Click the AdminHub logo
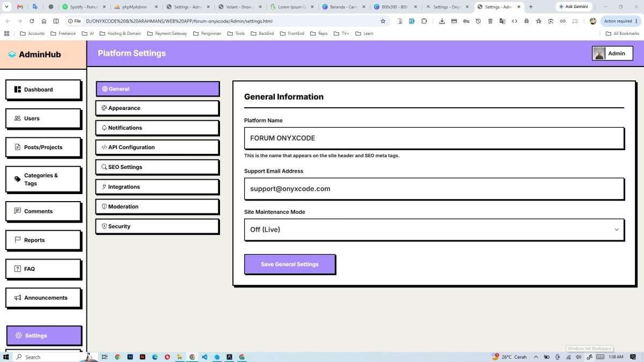This screenshot has height=362, width=644. (34, 54)
